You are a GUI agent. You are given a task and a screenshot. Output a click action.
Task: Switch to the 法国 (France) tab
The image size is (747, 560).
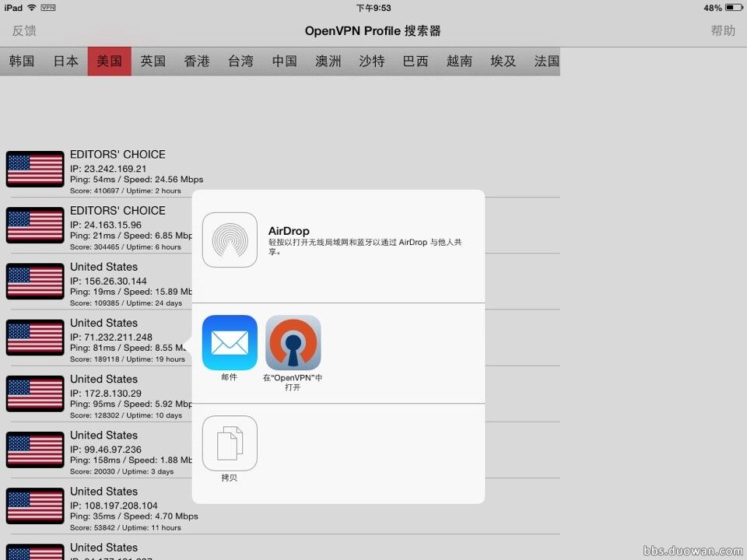543,61
